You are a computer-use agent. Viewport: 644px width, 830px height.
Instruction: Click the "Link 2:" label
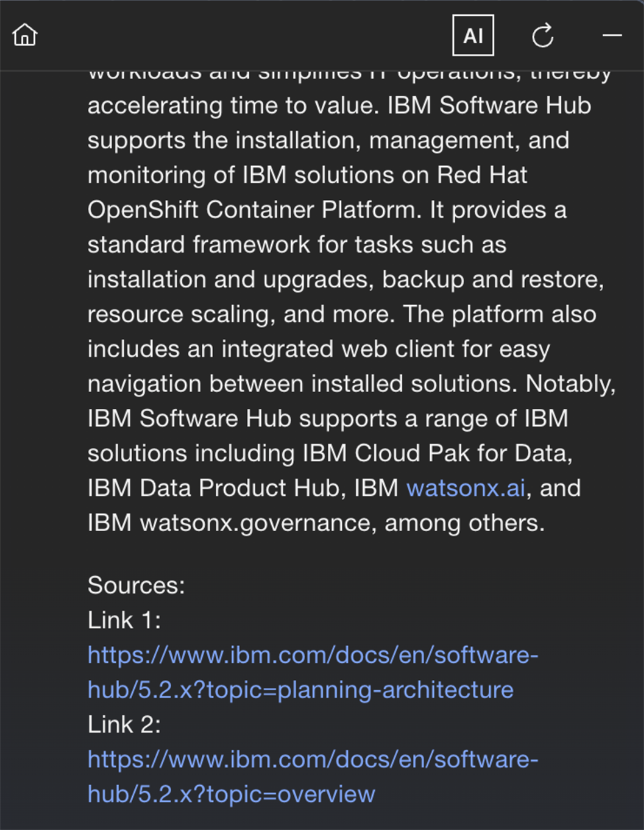[x=124, y=724]
